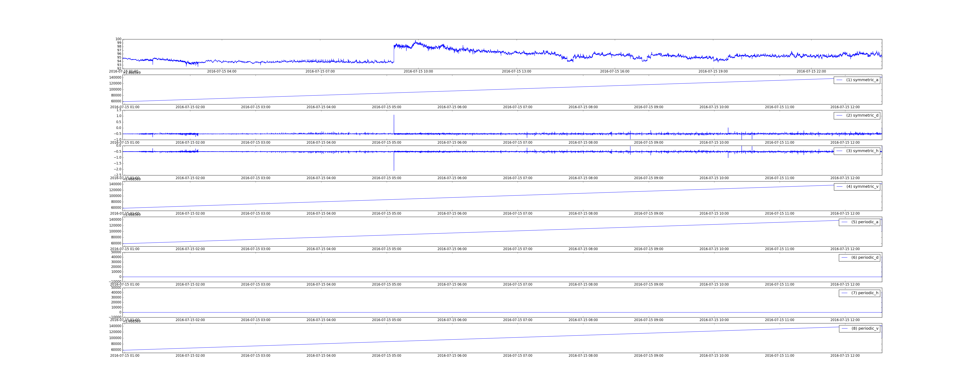This screenshot has height=392, width=980.
Task: Click the 50000 y-axis label of periodic_h plot
Action: pos(116,288)
